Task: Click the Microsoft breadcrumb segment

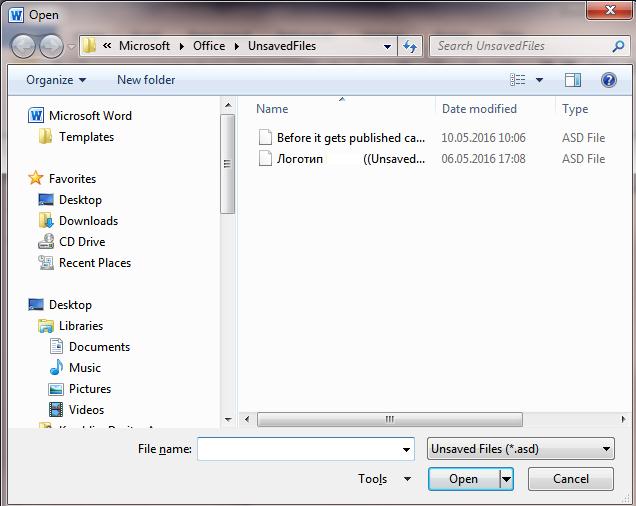Action: [144, 46]
